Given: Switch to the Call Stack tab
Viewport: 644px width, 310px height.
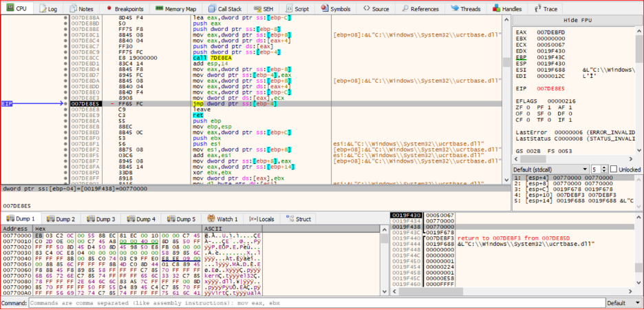Looking at the screenshot, I should tap(224, 8).
